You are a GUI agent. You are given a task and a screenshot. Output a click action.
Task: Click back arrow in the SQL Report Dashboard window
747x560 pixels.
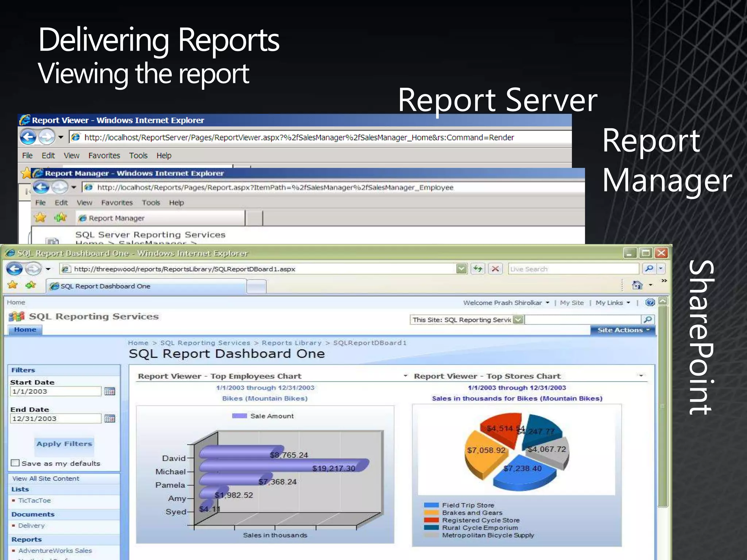pyautogui.click(x=15, y=269)
